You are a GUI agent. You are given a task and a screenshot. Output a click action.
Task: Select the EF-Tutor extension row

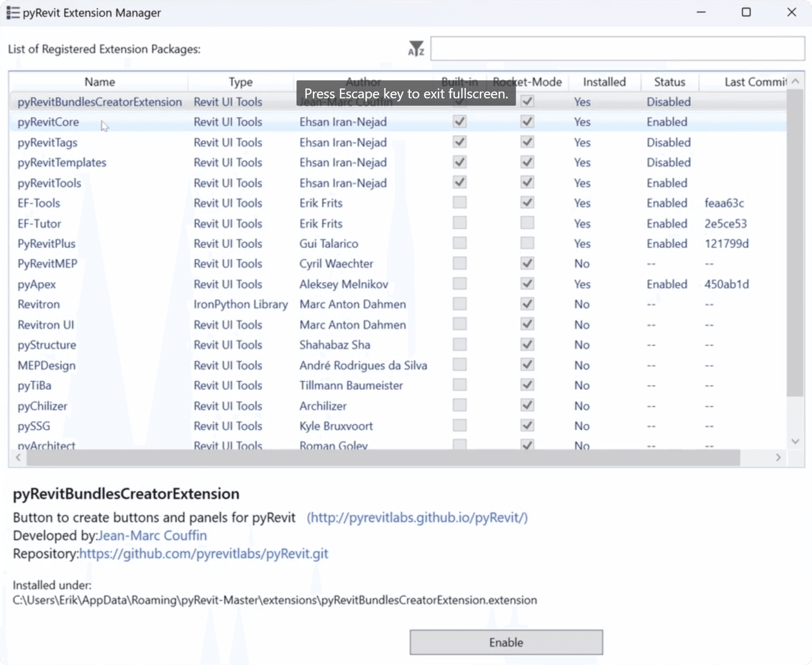click(398, 223)
